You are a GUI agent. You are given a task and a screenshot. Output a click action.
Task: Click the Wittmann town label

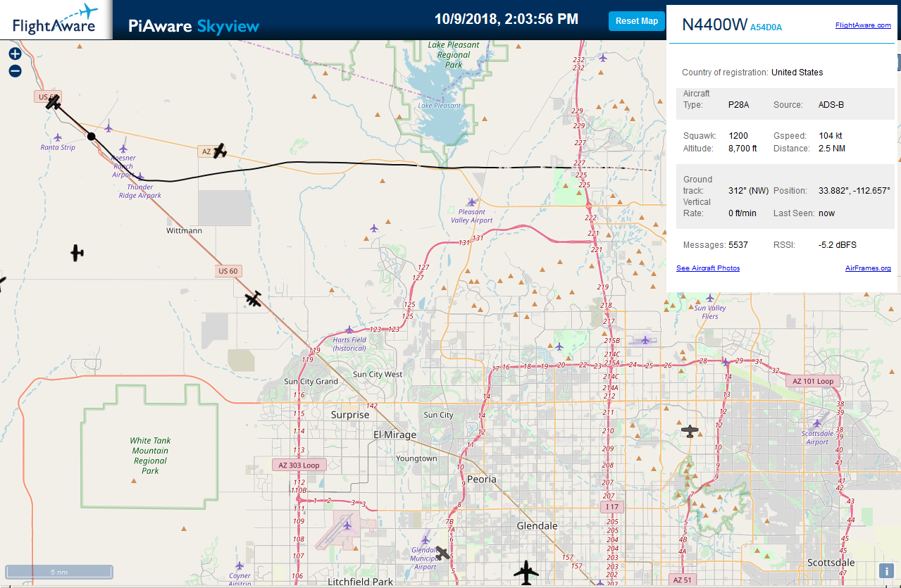click(183, 230)
